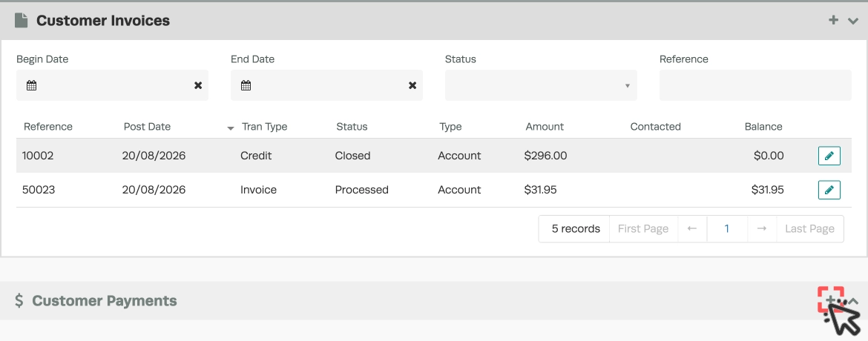
Task: Edit invoice 50023 with pencil icon
Action: (x=829, y=190)
